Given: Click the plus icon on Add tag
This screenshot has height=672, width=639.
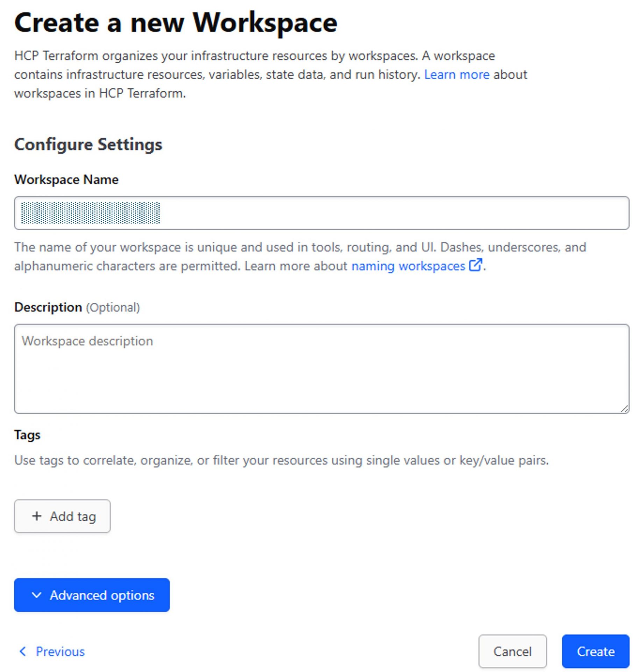Looking at the screenshot, I should [x=37, y=516].
